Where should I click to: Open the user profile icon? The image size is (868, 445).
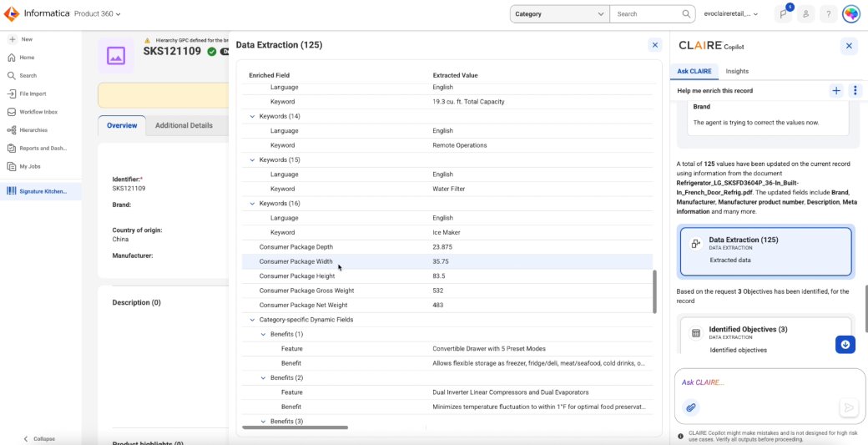click(806, 14)
